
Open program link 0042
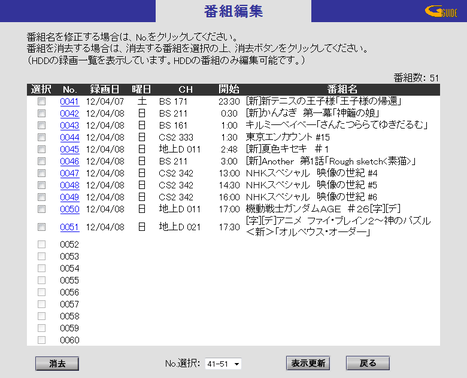click(69, 114)
